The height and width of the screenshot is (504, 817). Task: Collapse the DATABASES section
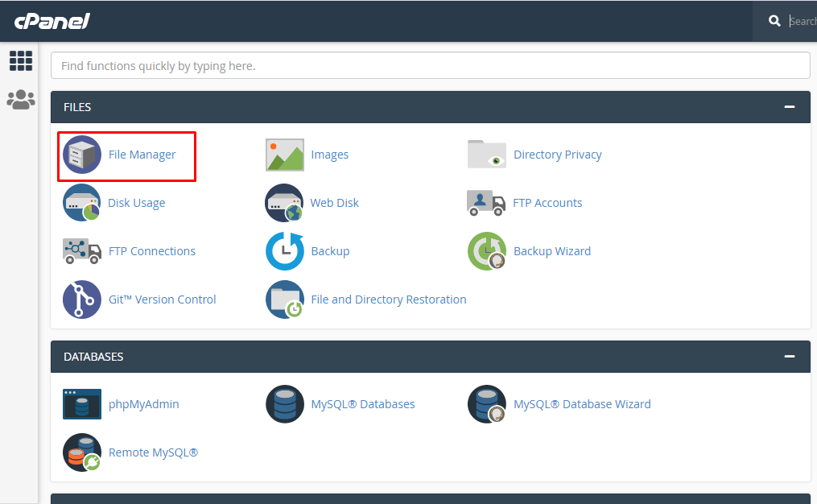[x=790, y=357]
